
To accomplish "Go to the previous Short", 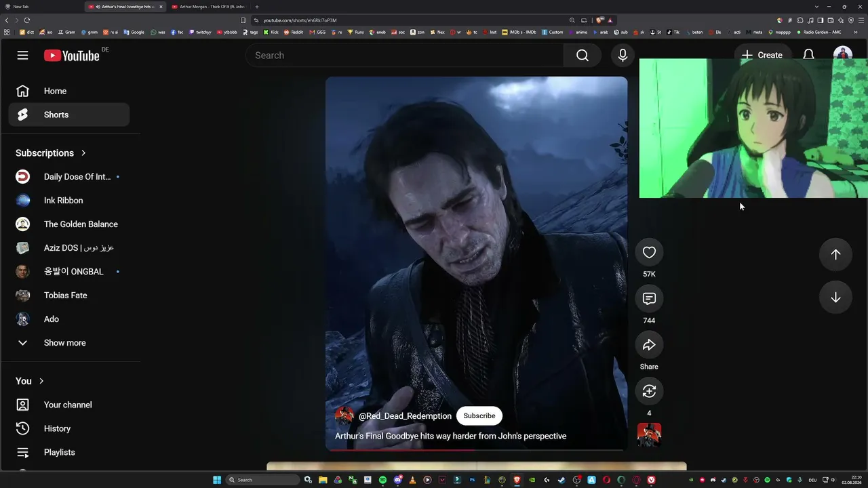I will [835, 254].
